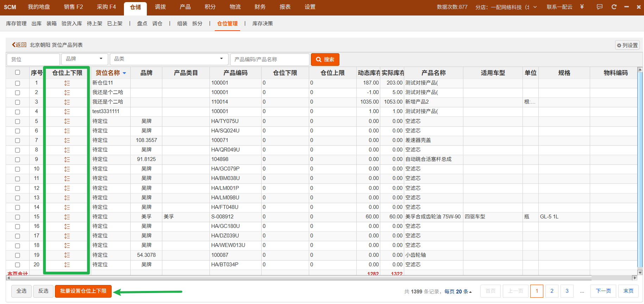Focus the 产品编码/产品名称 search field
Screen dimensions: 644x304
tap(270, 60)
